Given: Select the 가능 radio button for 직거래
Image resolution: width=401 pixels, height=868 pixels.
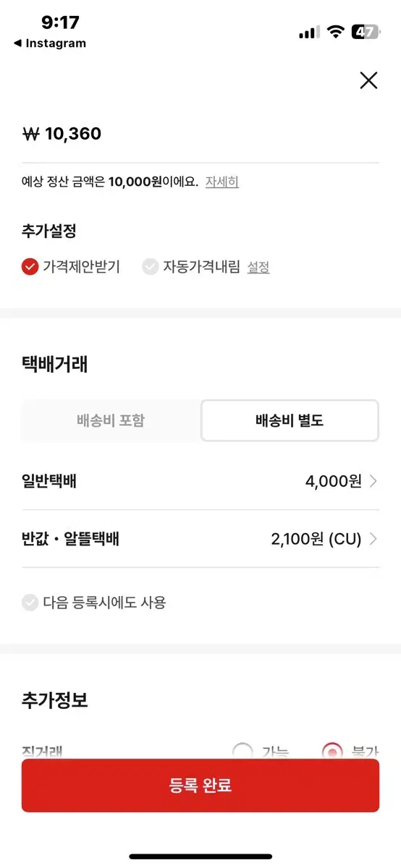Looking at the screenshot, I should [x=243, y=752].
